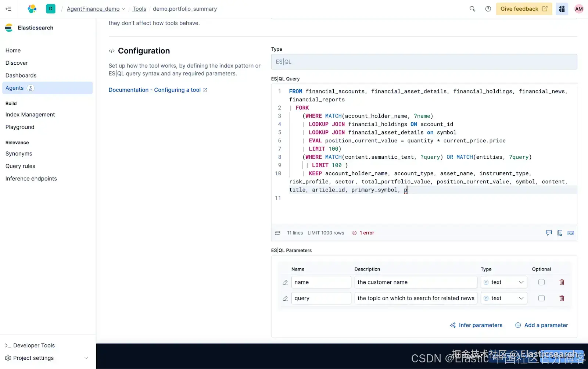The width and height of the screenshot is (588, 369).
Task: Open the search magnifier in header
Action: 472,9
